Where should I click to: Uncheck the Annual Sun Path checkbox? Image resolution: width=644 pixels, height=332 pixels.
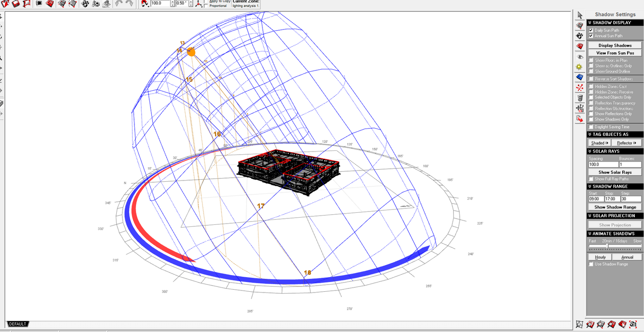point(591,36)
